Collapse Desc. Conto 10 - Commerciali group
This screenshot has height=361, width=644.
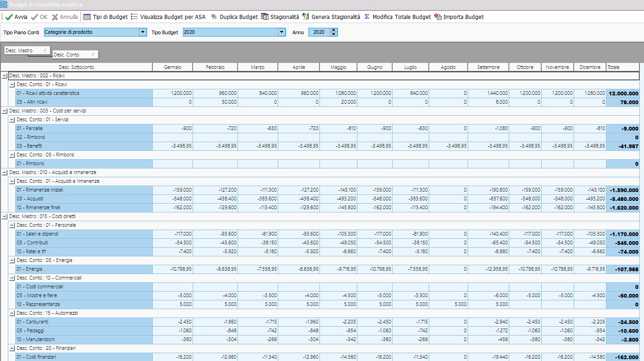[x=12, y=278]
